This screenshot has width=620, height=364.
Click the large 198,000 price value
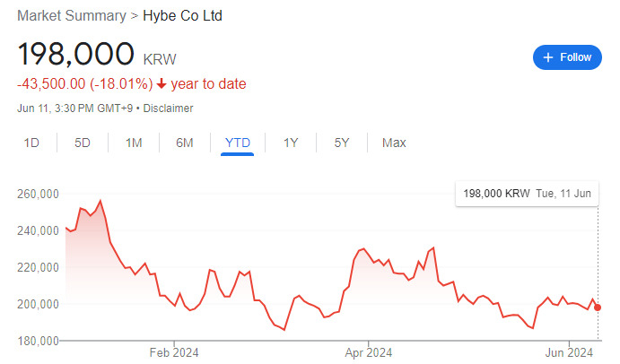(x=76, y=54)
